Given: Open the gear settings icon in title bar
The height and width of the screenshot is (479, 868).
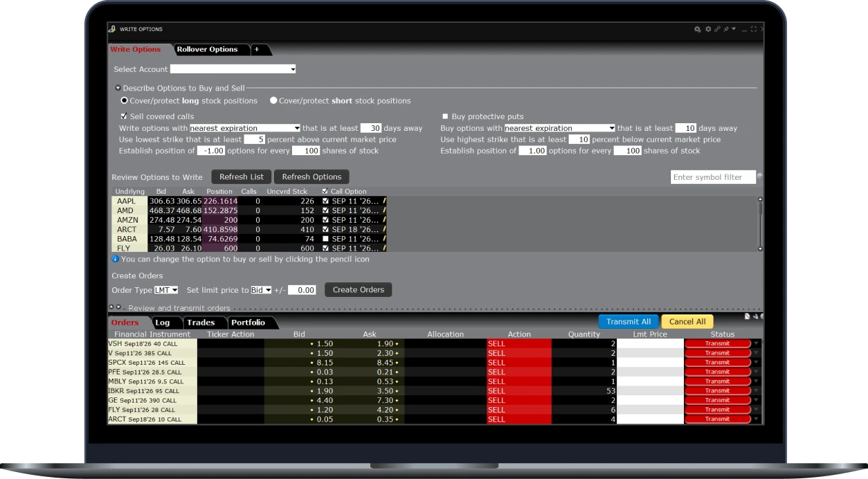Looking at the screenshot, I should [x=708, y=29].
